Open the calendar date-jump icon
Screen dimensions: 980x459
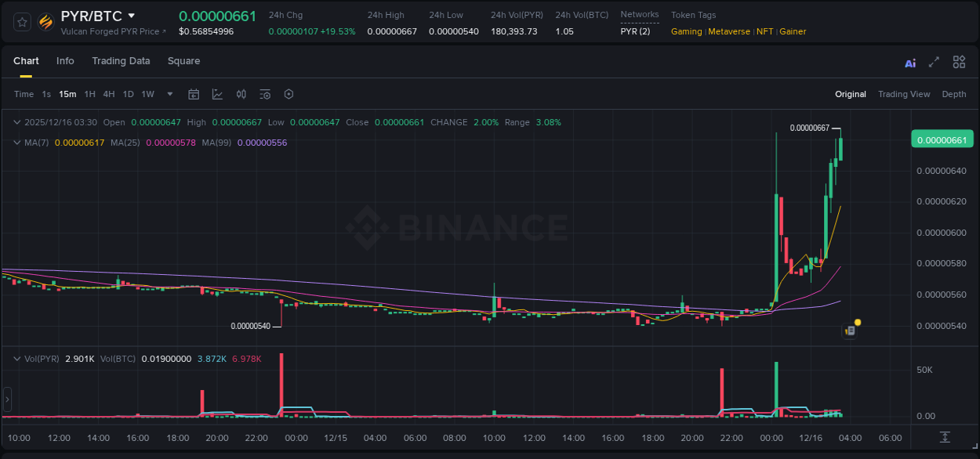pos(194,94)
